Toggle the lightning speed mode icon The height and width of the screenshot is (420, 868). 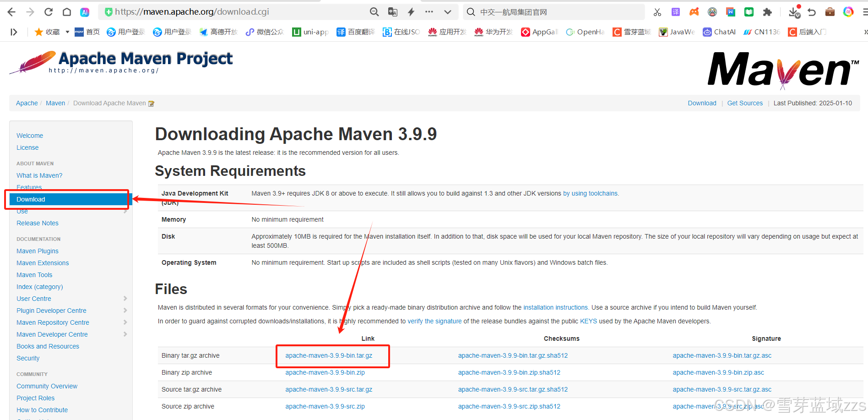point(411,12)
